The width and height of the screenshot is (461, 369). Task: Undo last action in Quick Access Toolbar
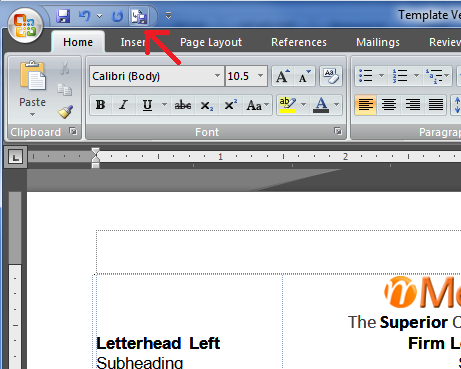coord(85,16)
